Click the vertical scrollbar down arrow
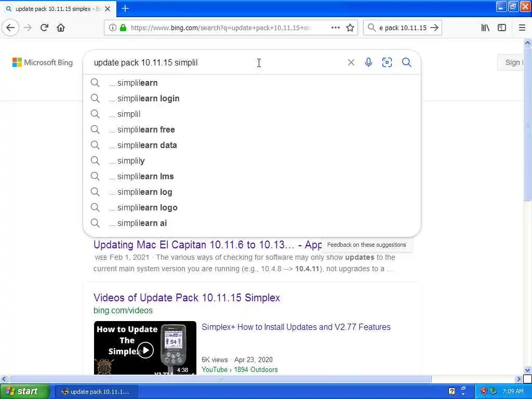532x399 pixels. coord(527,370)
